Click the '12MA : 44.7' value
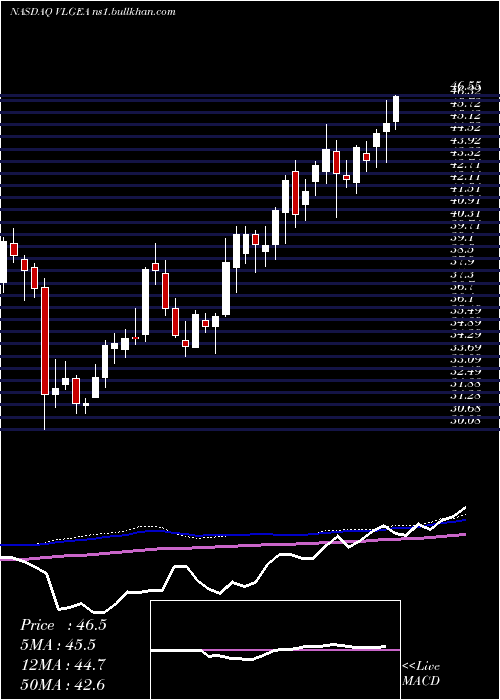500x700 pixels. coord(63,665)
